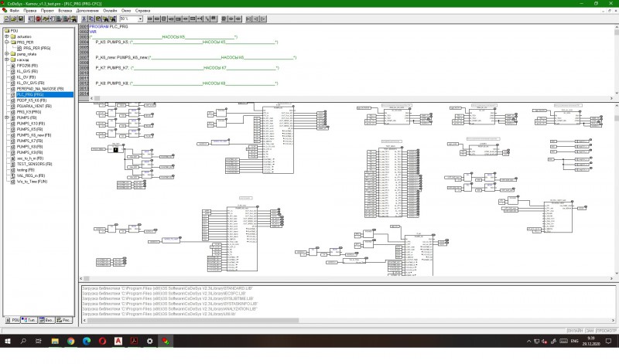Expand the actuators folder in POU tree

7,36
